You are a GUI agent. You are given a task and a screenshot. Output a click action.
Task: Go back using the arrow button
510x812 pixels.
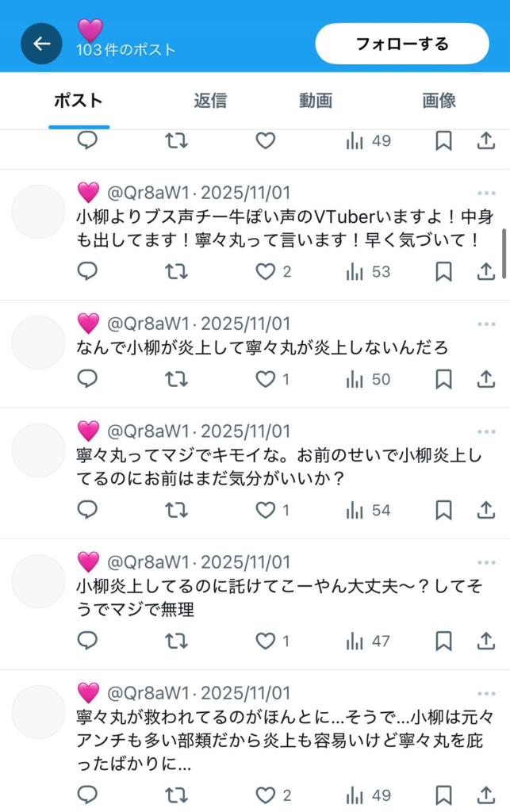pos(41,44)
